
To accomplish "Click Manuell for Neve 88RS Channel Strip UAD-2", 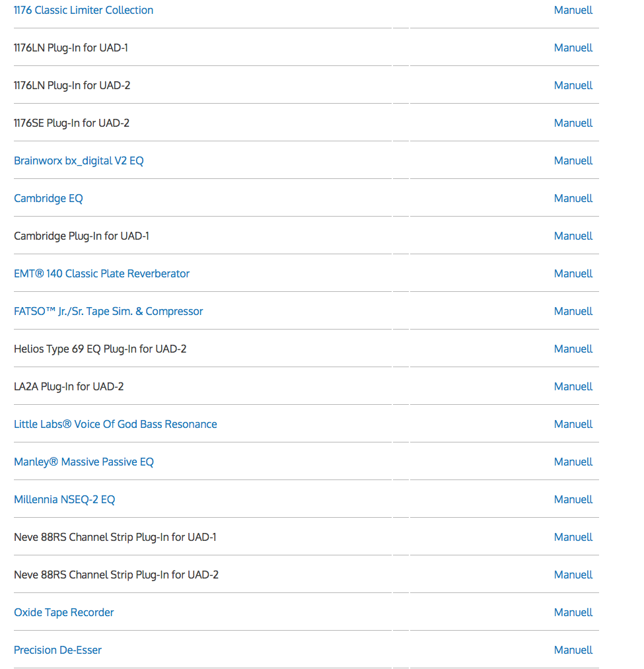I will [573, 575].
